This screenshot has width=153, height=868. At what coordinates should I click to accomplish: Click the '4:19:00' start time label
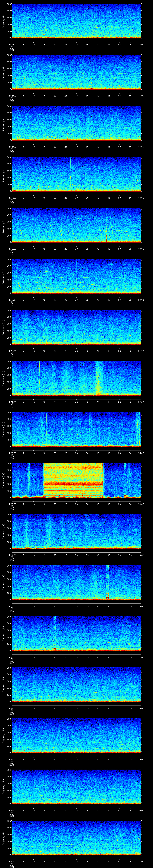(12, 300)
